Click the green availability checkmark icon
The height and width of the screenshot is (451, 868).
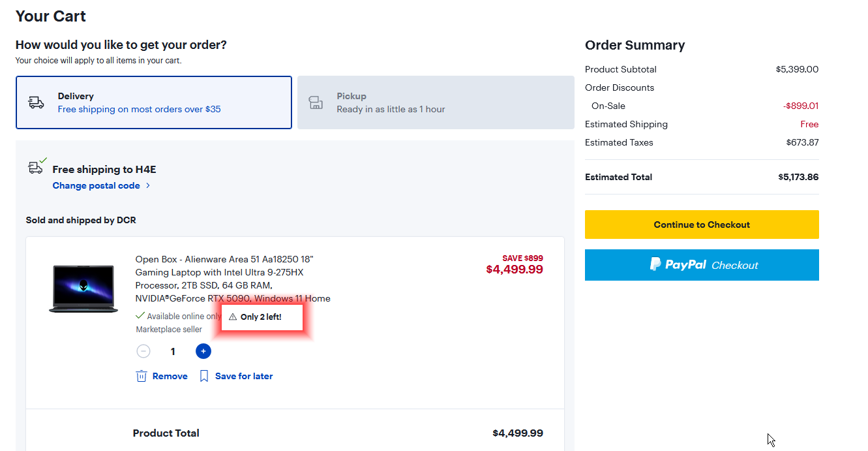[140, 316]
